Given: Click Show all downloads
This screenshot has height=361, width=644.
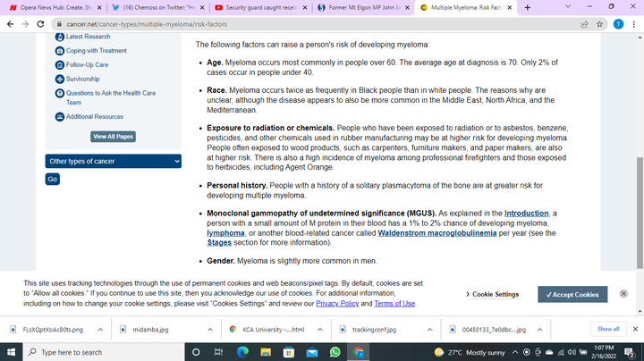Looking at the screenshot, I should pos(608,329).
